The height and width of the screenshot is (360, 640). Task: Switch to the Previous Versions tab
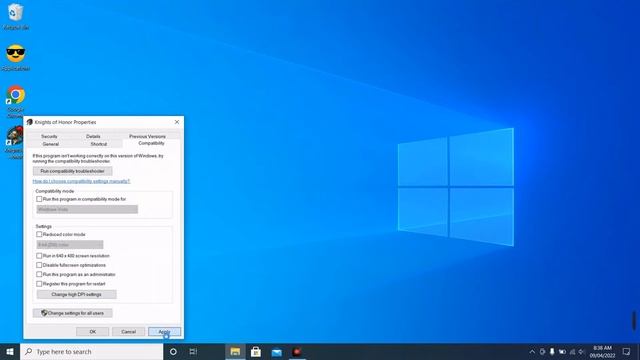pos(147,136)
